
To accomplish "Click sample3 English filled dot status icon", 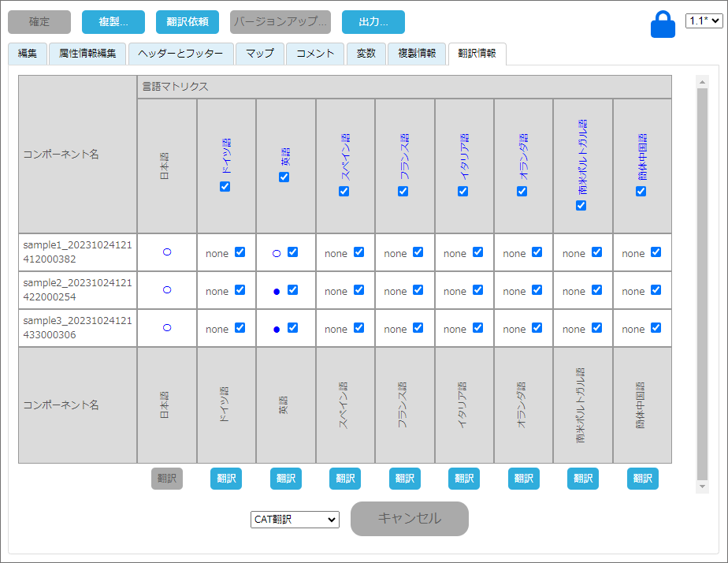I will pyautogui.click(x=277, y=330).
